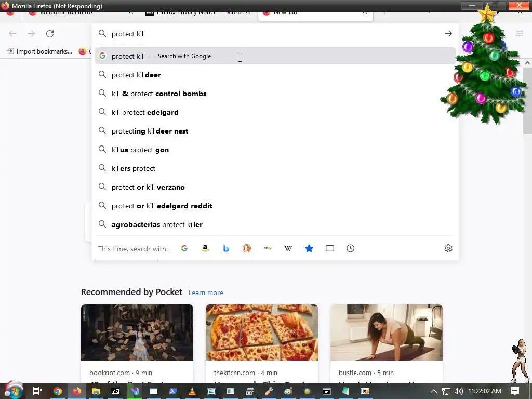Viewport: 532px width, 399px height.
Task: Select the 'kill protect edelgard' suggestion
Action: (x=275, y=112)
